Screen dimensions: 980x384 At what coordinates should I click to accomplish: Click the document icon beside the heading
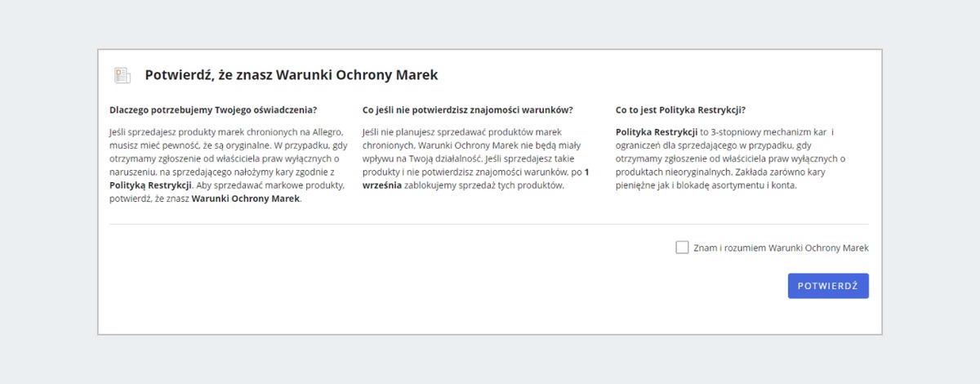122,75
